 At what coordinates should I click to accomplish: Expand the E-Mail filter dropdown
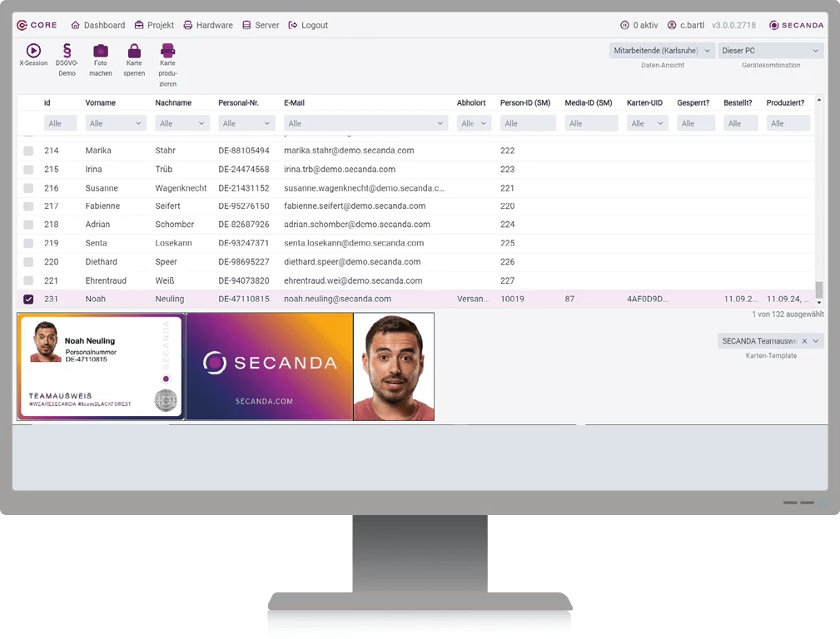coord(440,123)
